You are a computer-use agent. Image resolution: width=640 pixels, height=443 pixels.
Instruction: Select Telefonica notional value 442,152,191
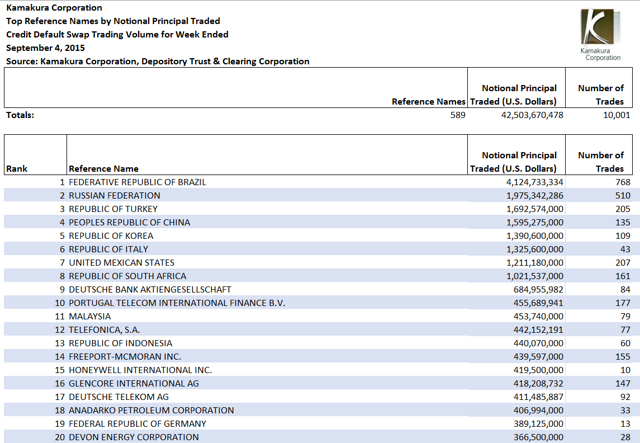538,330
